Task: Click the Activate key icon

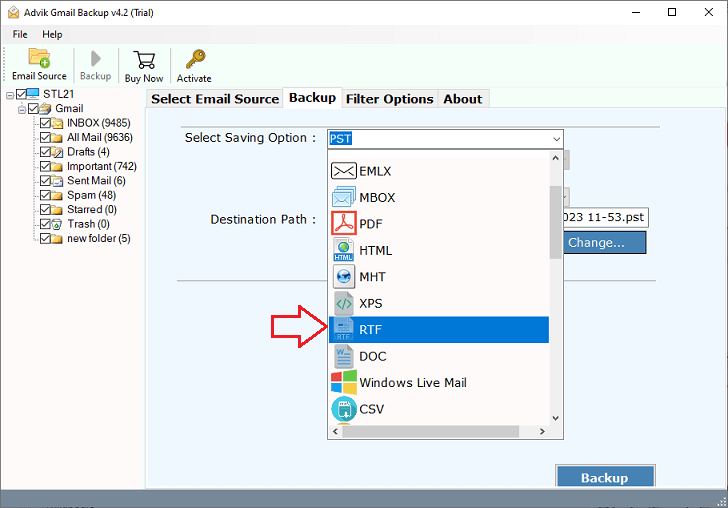Action: point(195,59)
